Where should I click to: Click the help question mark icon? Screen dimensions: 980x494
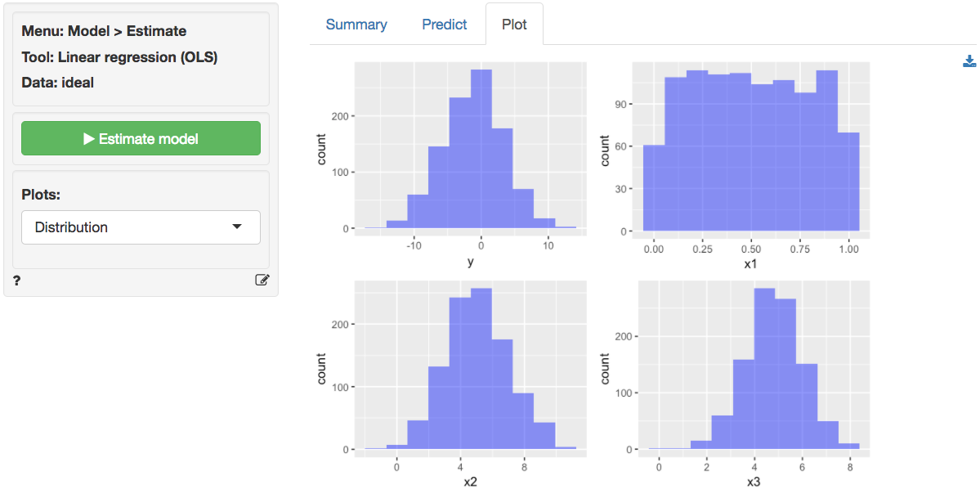[17, 281]
